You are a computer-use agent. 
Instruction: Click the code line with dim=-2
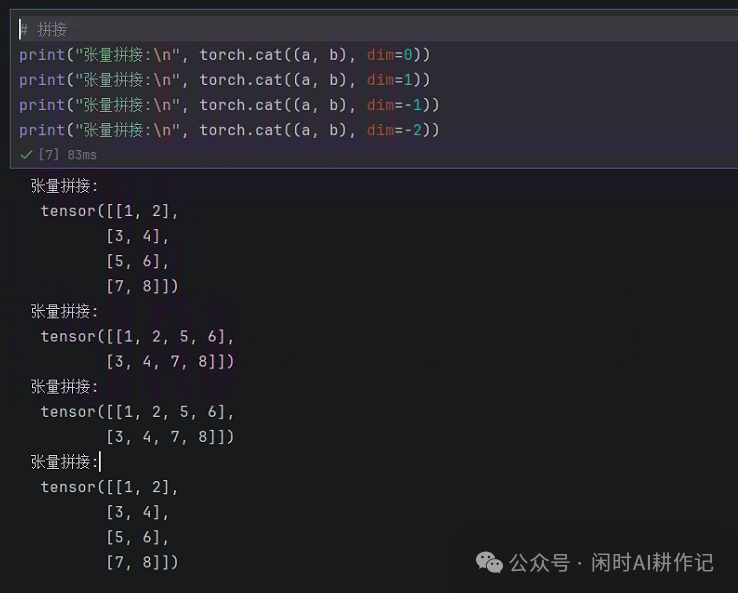(x=229, y=130)
